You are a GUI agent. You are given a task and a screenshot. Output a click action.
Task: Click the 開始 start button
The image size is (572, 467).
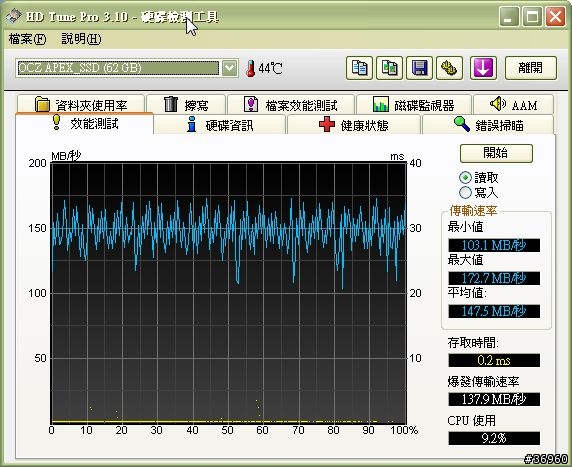tap(496, 153)
